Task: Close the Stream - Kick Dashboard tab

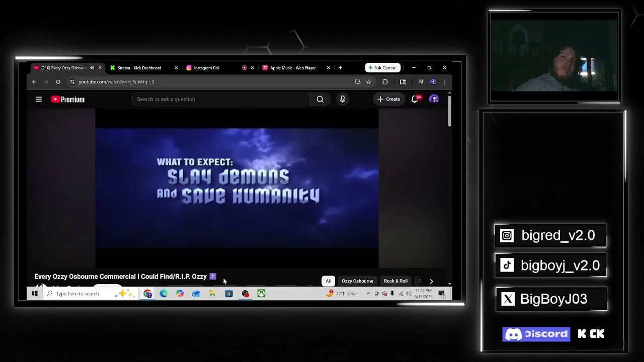Action: 176,68
